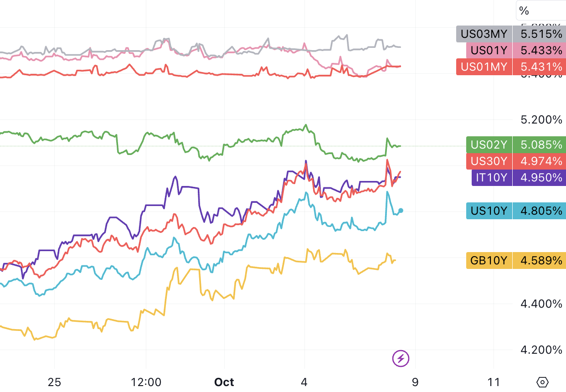
Task: Select the GB10Y yellow symbol label
Action: pyautogui.click(x=489, y=260)
